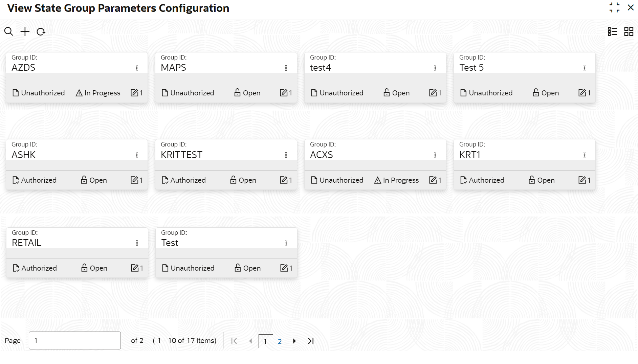Screen dimensions: 638x364
Task: Click the plus icon to add group
Action: coord(25,32)
